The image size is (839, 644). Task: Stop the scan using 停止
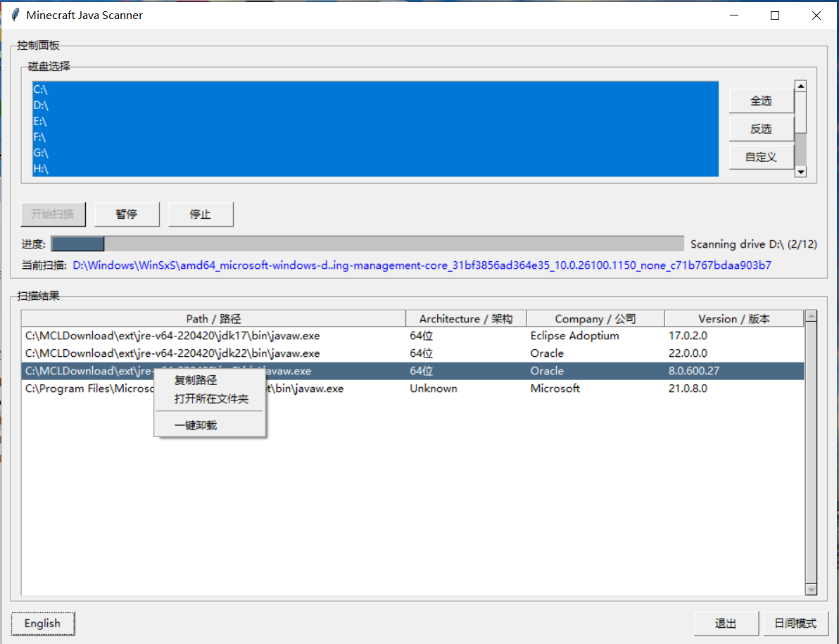coord(201,214)
